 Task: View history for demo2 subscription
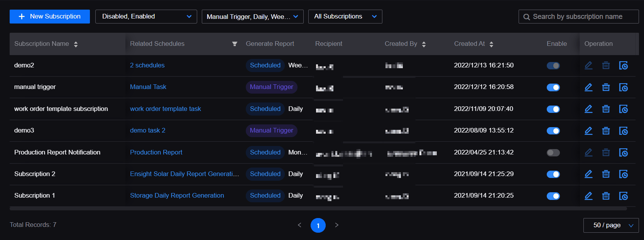coord(624,65)
